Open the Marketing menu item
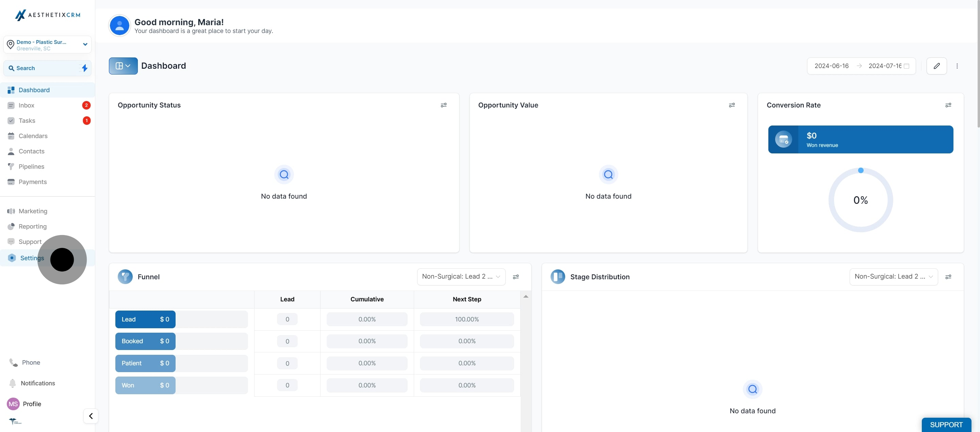The width and height of the screenshot is (980, 432). (48, 211)
